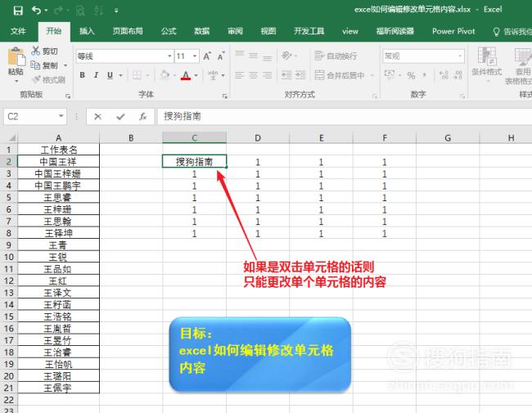This screenshot has width=532, height=413.
Task: Apply red font color
Action: point(186,75)
